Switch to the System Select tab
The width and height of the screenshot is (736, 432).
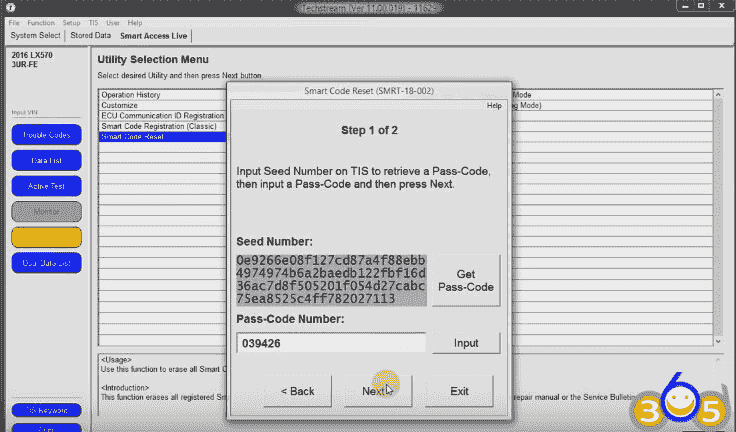pyautogui.click(x=36, y=35)
